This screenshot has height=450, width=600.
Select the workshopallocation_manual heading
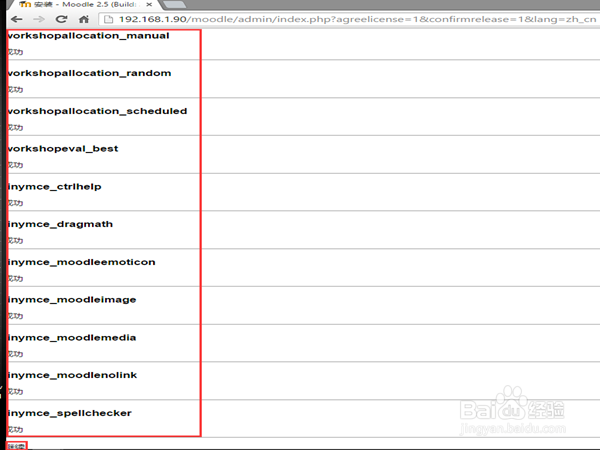coord(88,36)
